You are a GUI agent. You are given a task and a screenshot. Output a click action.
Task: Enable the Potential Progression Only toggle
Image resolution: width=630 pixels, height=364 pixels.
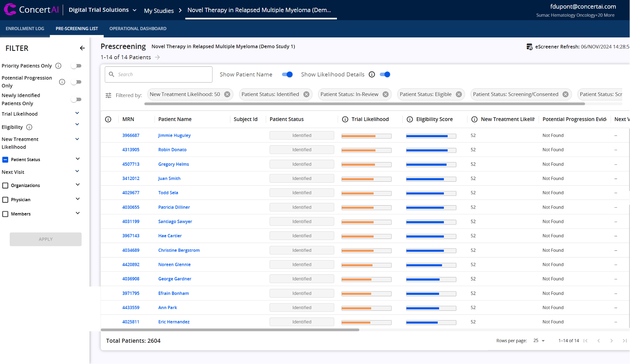[77, 82]
